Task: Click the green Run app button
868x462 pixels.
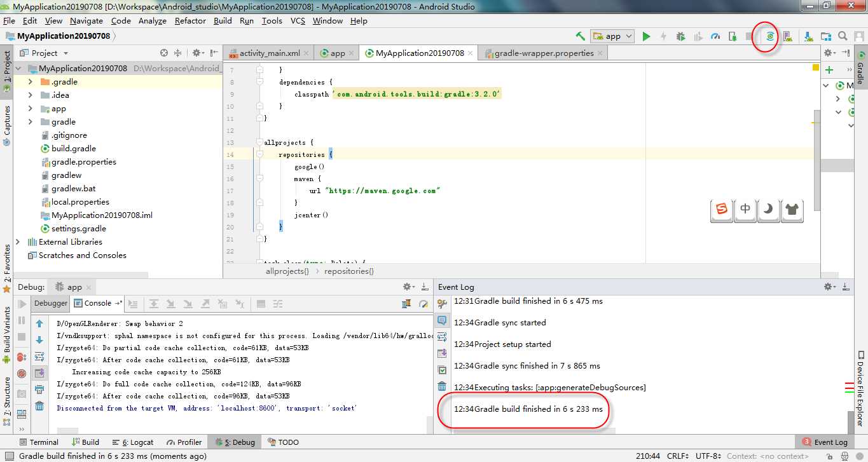Action: coord(646,37)
